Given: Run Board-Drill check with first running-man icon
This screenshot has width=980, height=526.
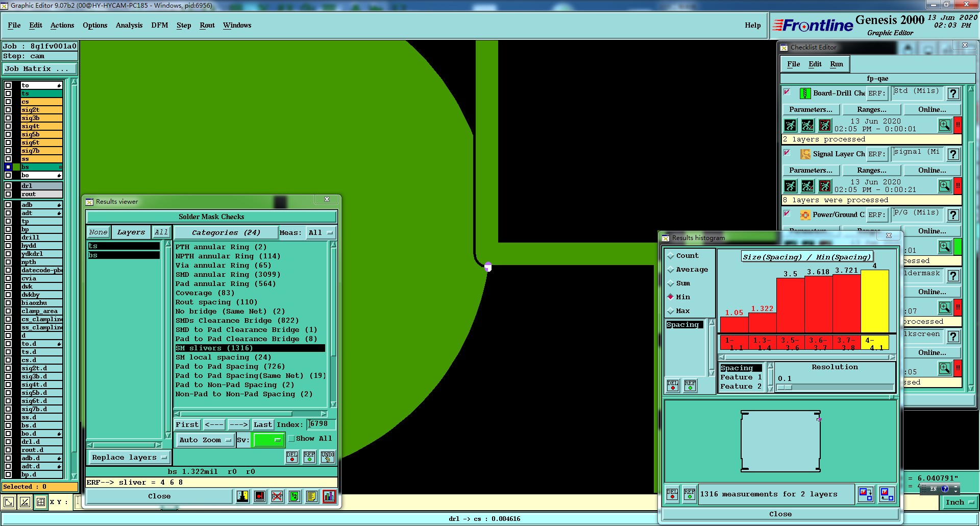Looking at the screenshot, I should point(790,125).
